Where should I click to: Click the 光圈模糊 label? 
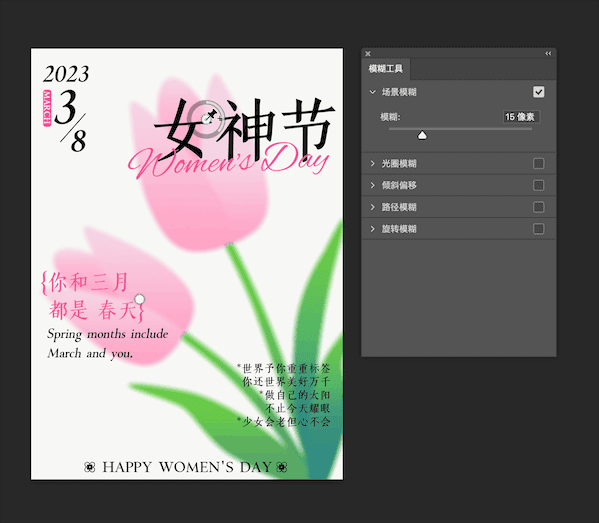click(399, 164)
